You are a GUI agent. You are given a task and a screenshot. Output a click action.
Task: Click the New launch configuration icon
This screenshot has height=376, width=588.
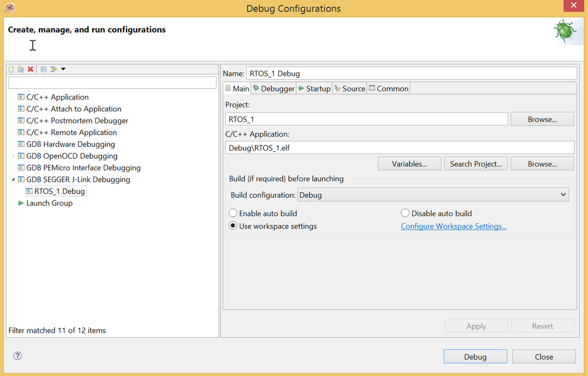[11, 69]
